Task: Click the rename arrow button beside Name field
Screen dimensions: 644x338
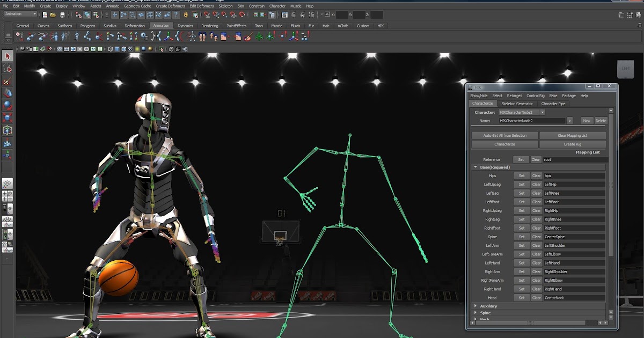Action: (570, 121)
